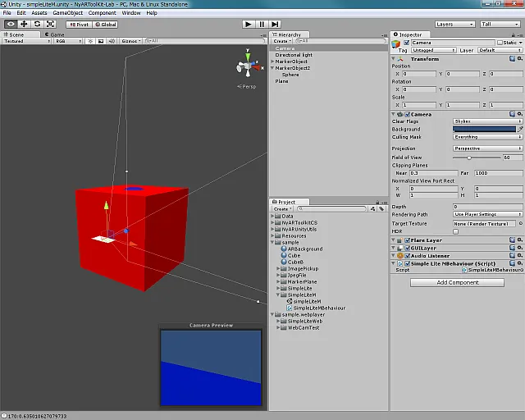Image resolution: width=525 pixels, height=420 pixels.
Task: Open Camera component gear menu
Action: coord(519,114)
